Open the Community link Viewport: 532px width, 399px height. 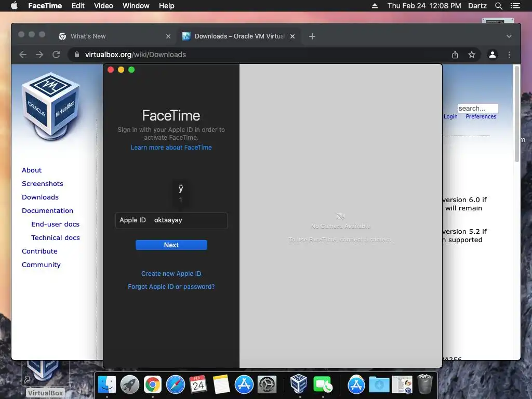(41, 264)
